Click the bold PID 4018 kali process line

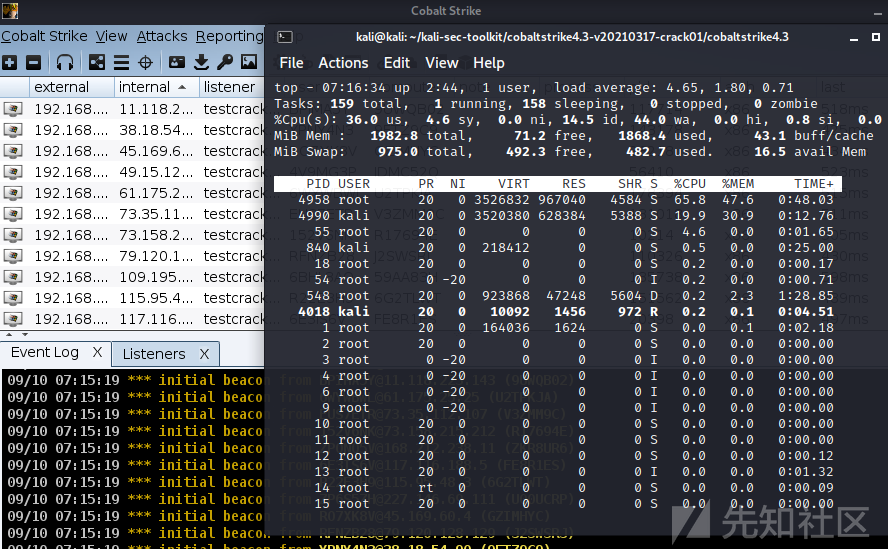(557, 312)
